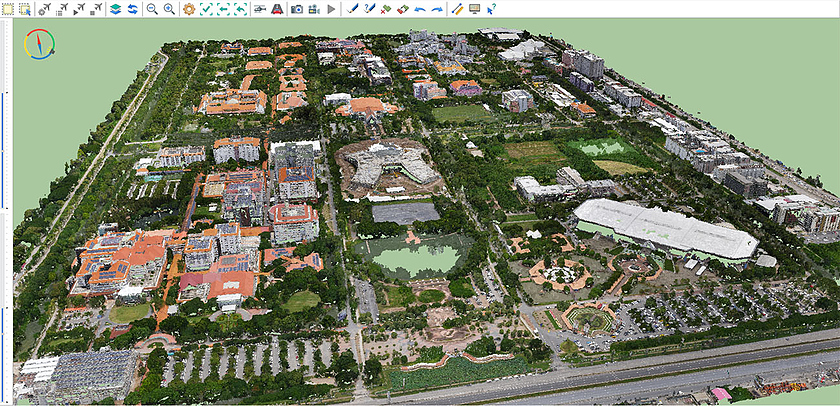This screenshot has height=406, width=840.
Task: Open settings via the orange gear icon
Action: [188, 9]
